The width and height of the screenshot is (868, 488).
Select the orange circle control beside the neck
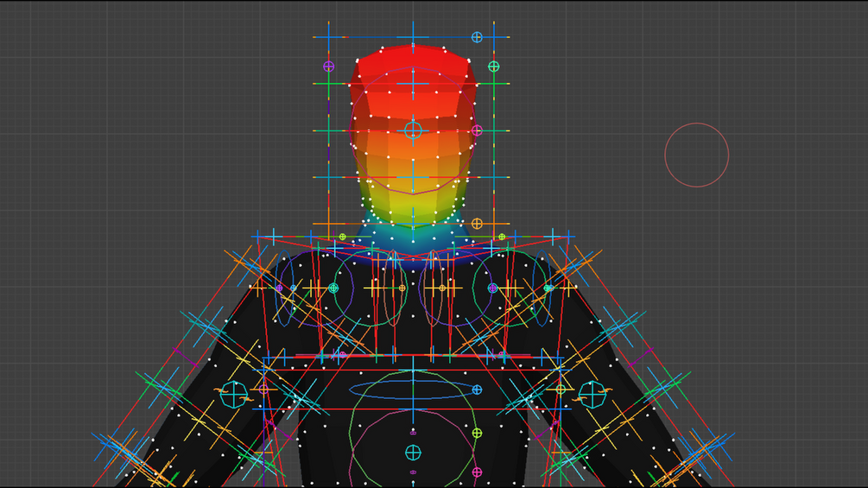[x=477, y=224]
